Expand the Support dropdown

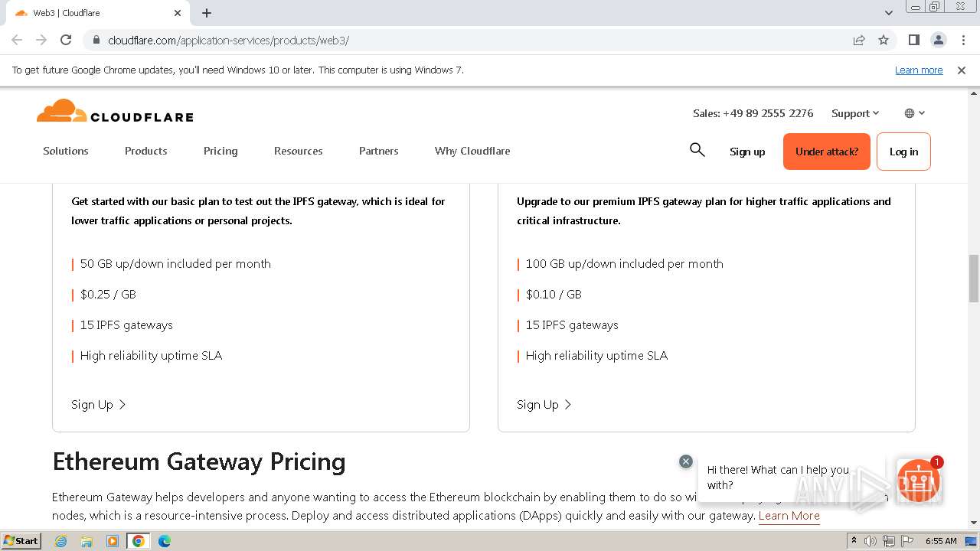point(855,113)
